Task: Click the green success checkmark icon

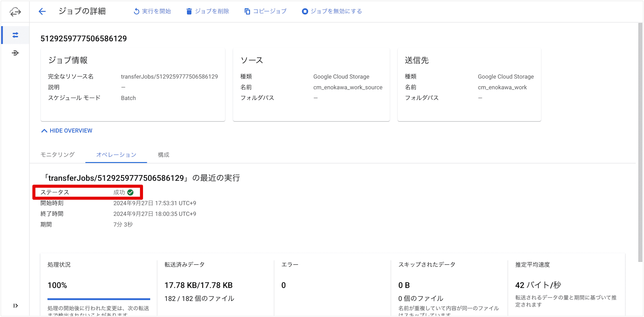Action: click(x=130, y=193)
